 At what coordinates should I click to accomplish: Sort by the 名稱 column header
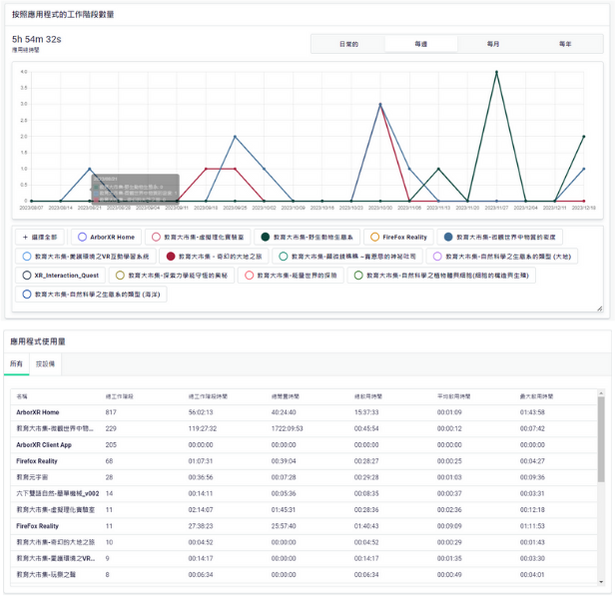click(x=22, y=396)
